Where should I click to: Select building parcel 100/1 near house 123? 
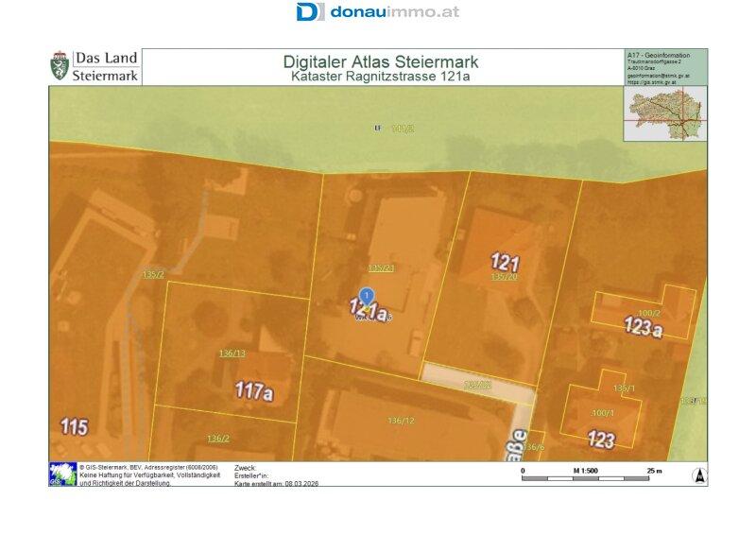(602, 413)
